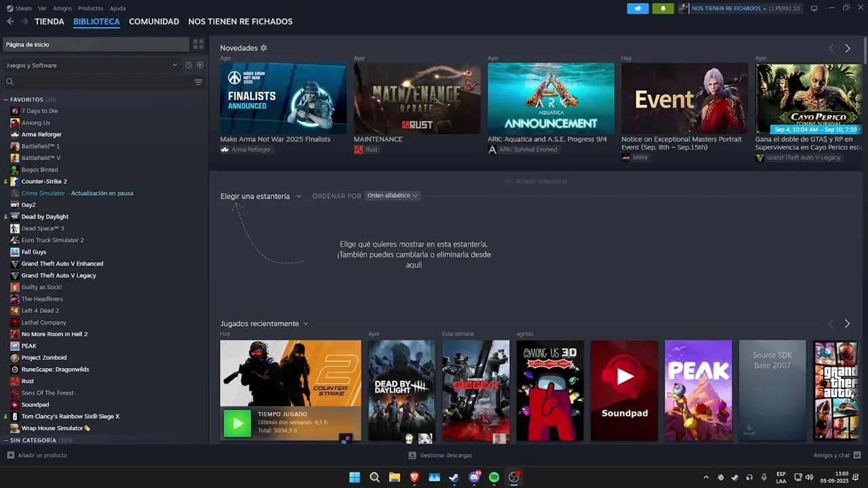This screenshot has width=868, height=488.
Task: Open Rust MAINTENANCE news thumbnail
Action: pyautogui.click(x=417, y=98)
